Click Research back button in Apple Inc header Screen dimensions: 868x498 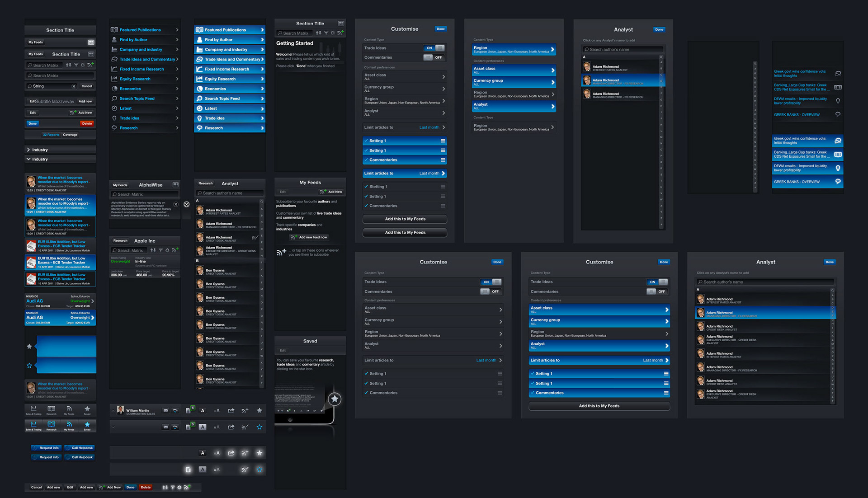(120, 241)
